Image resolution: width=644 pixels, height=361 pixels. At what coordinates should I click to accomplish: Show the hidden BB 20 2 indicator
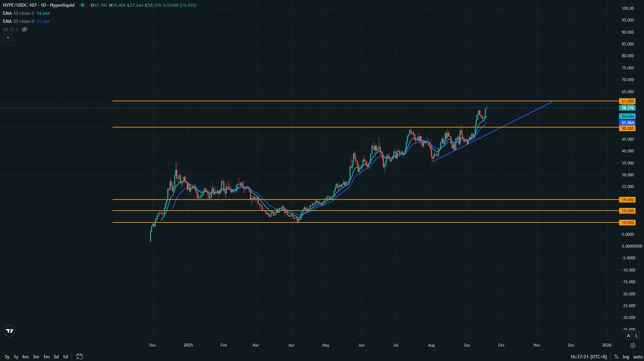(25, 29)
